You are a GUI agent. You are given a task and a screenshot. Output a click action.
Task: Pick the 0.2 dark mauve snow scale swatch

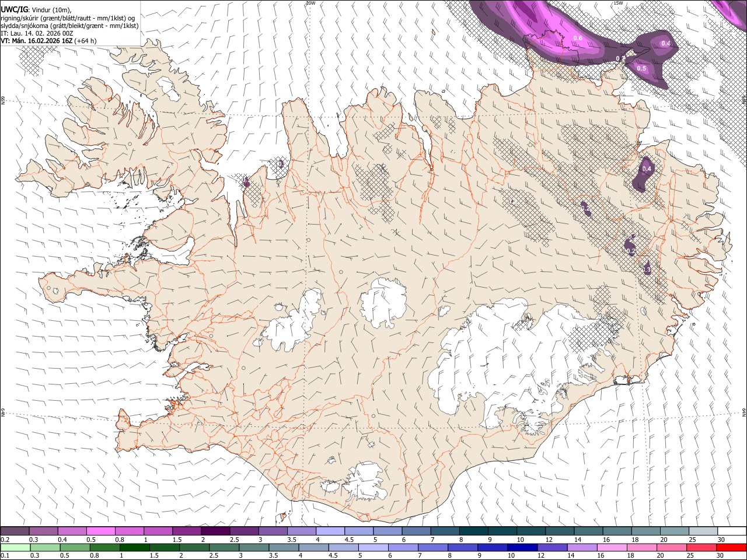15,531
